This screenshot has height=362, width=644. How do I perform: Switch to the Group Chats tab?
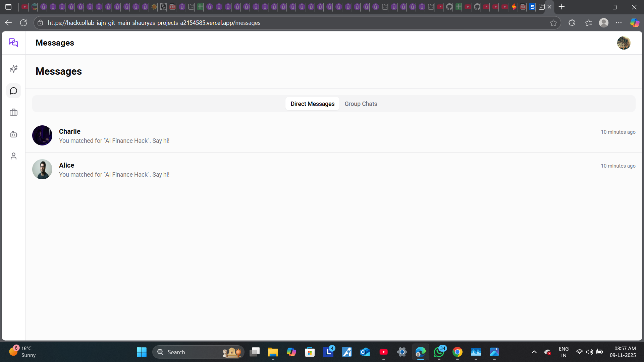coord(361,104)
